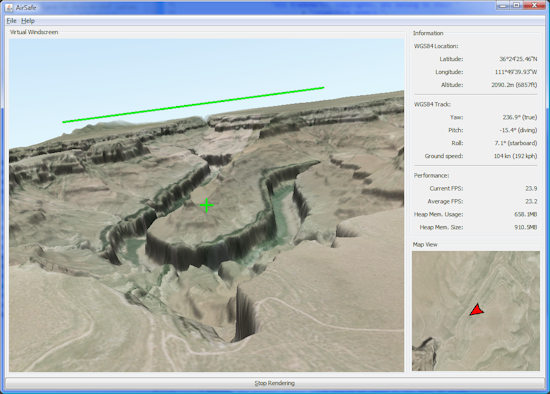Click the Current FPS value 23.9
550x394 pixels.
pos(531,188)
